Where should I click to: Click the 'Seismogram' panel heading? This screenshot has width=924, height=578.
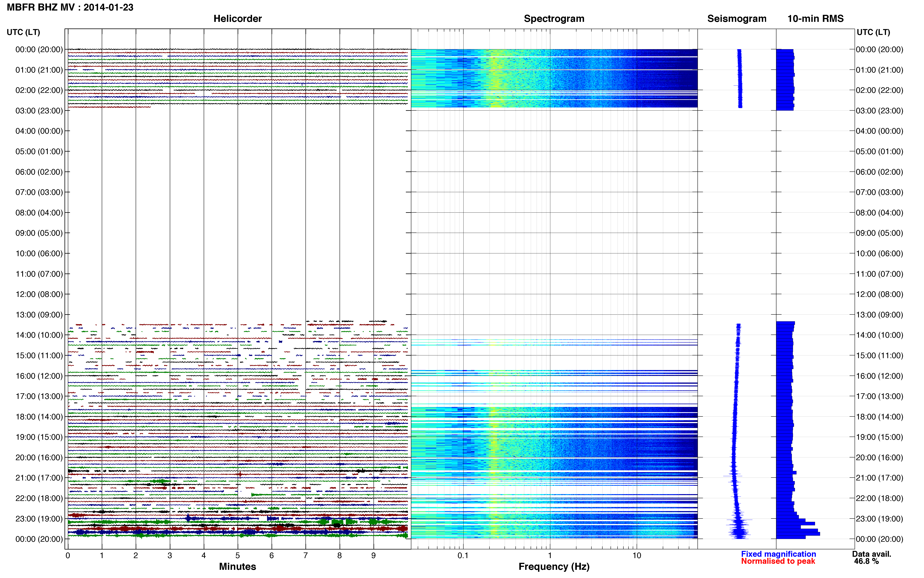[737, 18]
